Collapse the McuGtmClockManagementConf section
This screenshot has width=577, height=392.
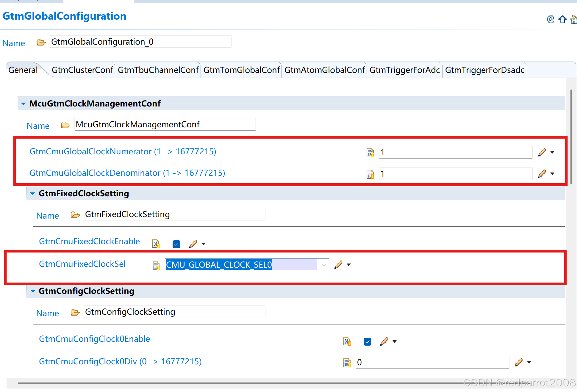(x=23, y=104)
